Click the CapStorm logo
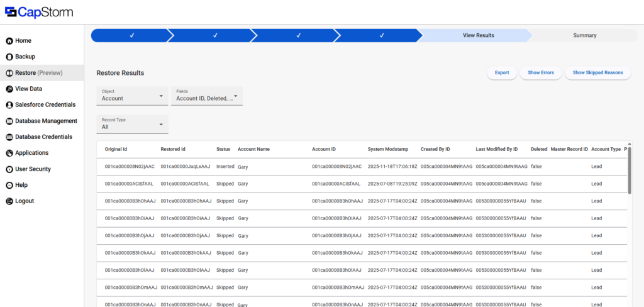This screenshot has width=644, height=307. tap(39, 12)
